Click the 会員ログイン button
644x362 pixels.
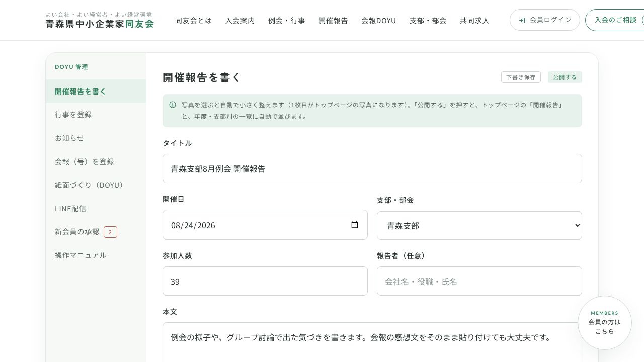[x=545, y=20]
